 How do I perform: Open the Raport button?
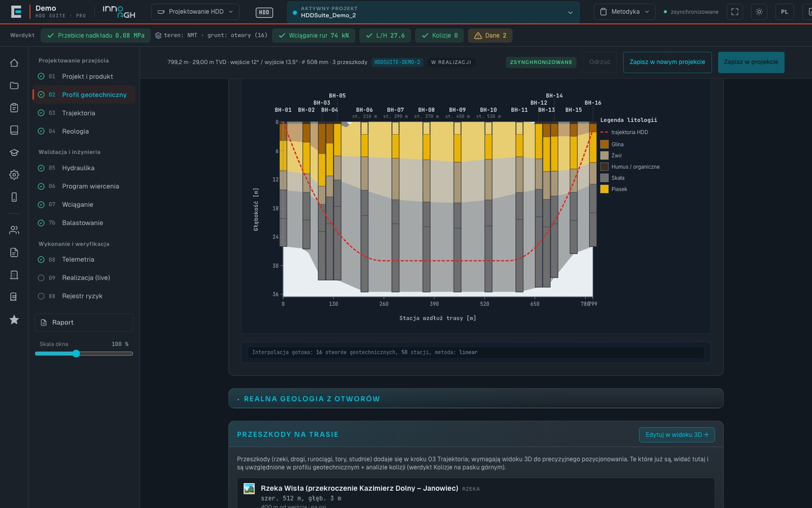click(x=84, y=323)
